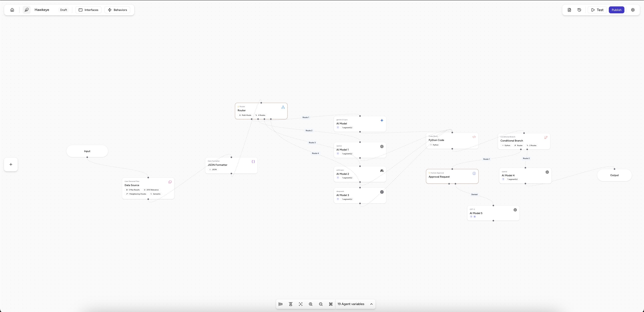The width and height of the screenshot is (644, 312).
Task: Open agent settings gear icon
Action: click(633, 10)
